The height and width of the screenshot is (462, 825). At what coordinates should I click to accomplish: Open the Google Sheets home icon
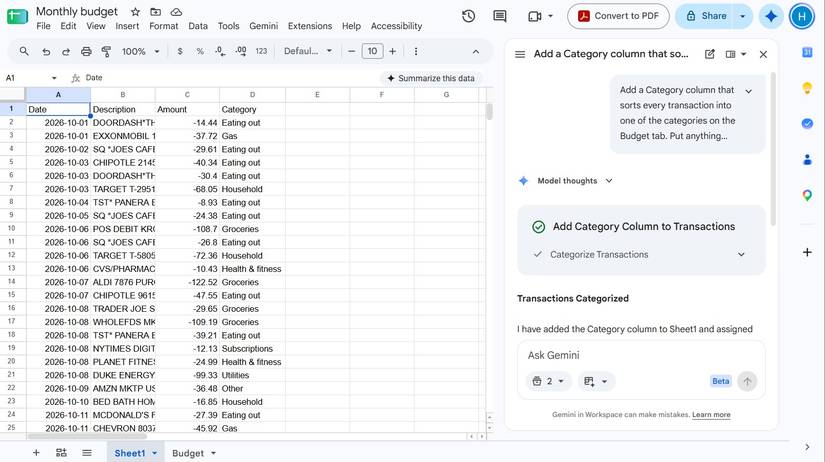tap(17, 16)
